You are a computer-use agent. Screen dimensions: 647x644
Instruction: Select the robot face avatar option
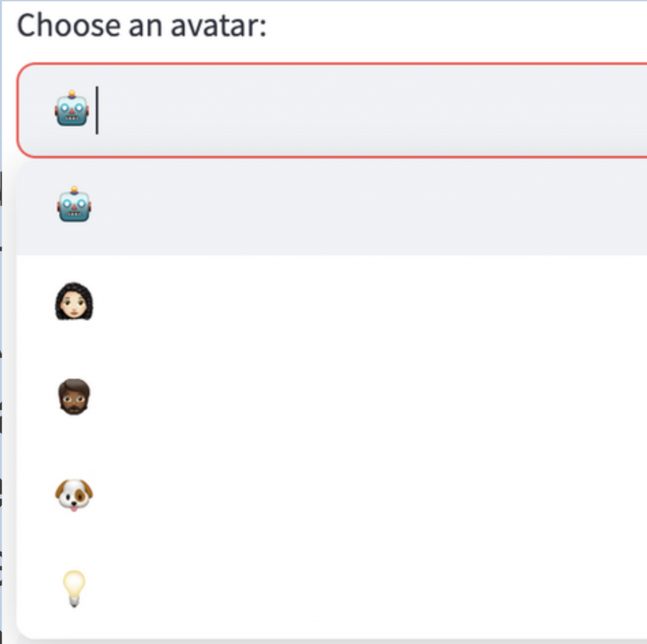click(x=74, y=205)
